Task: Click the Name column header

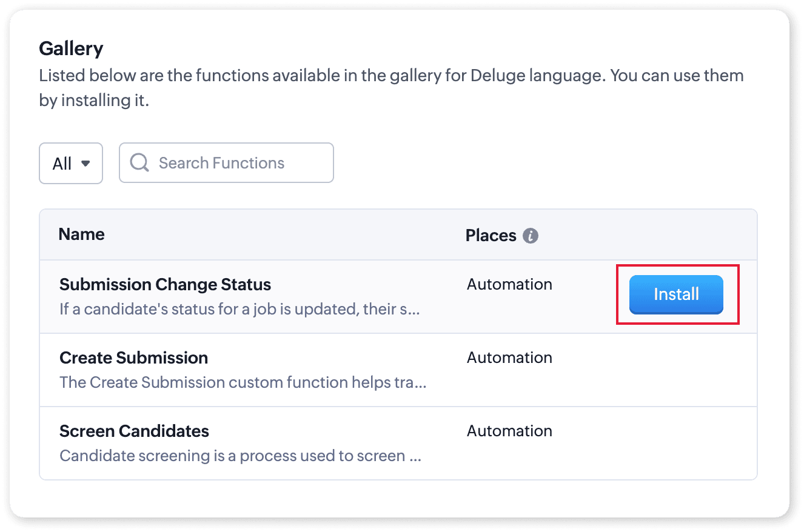Action: pos(82,234)
